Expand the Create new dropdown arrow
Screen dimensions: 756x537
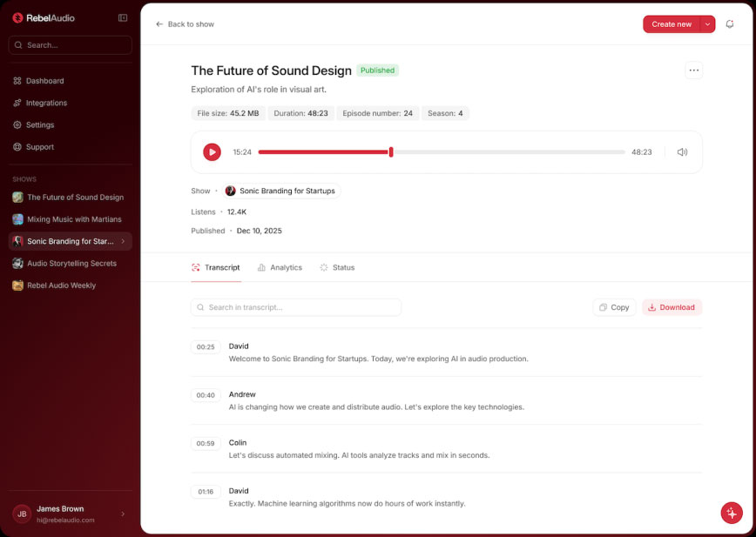click(x=709, y=24)
